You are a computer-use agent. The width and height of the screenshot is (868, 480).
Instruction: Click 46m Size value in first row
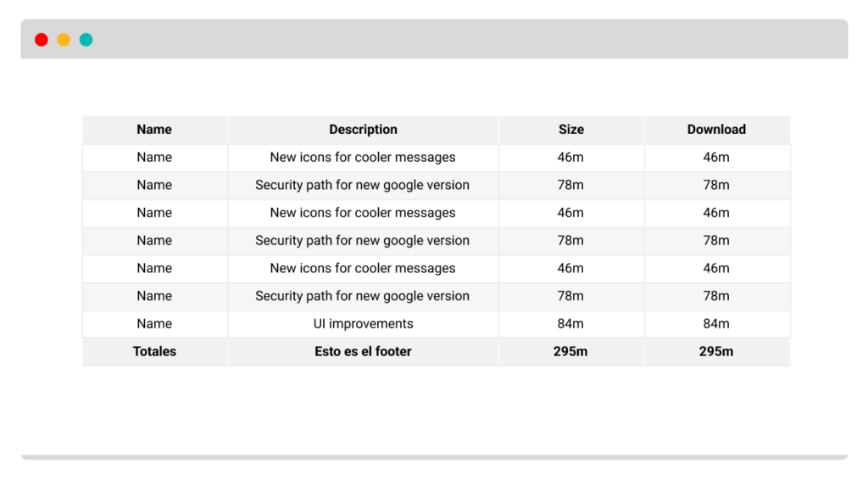570,157
